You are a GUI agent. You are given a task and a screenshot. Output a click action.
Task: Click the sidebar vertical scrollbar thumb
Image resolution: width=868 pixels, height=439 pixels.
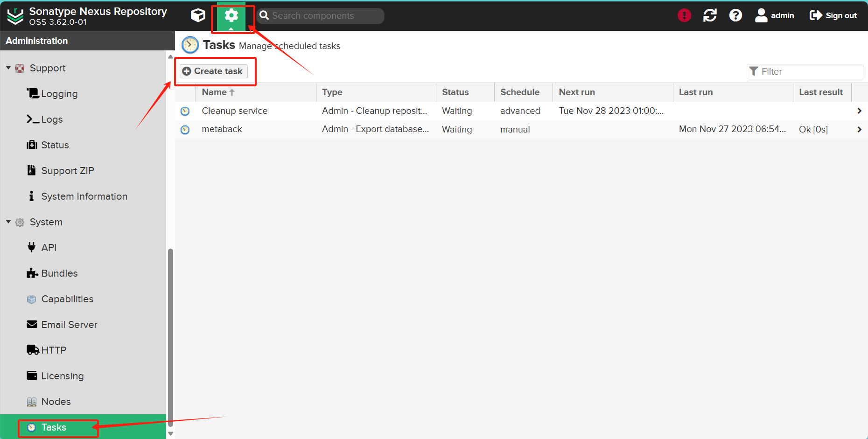170,338
